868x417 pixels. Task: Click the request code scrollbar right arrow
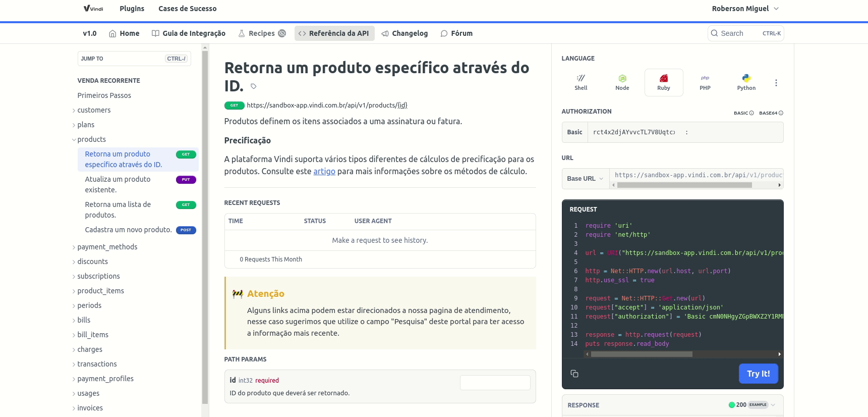(x=780, y=354)
